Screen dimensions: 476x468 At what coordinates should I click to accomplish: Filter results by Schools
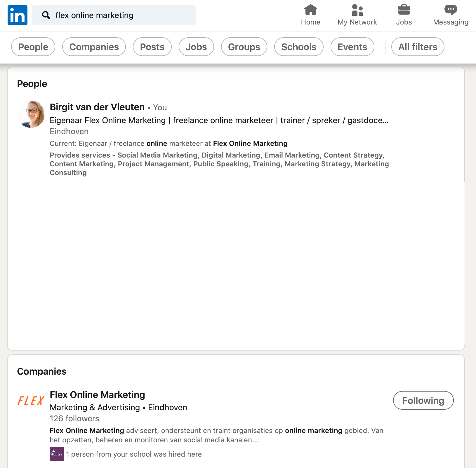click(299, 47)
